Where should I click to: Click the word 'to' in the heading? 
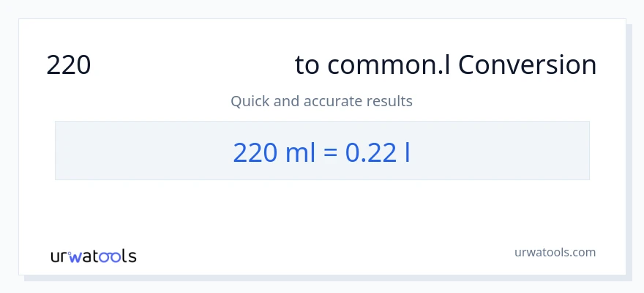pos(307,65)
